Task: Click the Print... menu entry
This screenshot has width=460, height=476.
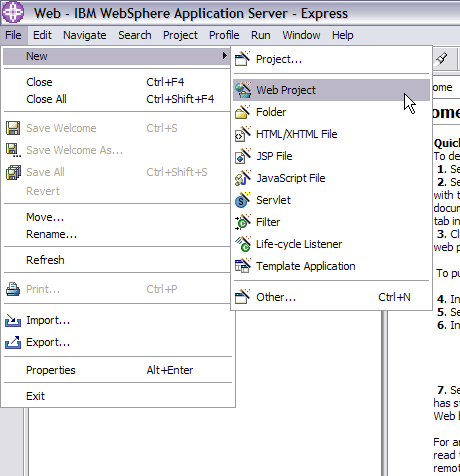Action: 116,289
